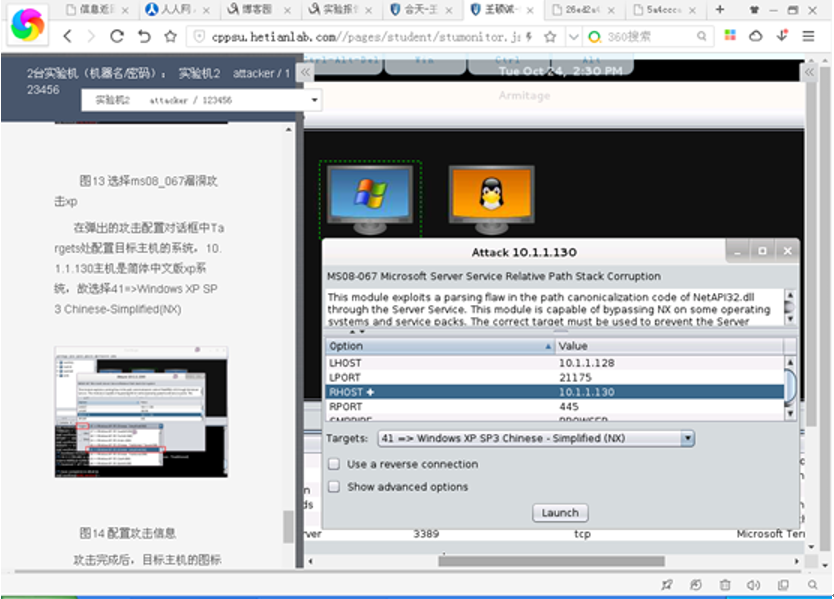The image size is (834, 599).
Task: Click the 360 search magnifier icon
Action: (x=702, y=36)
